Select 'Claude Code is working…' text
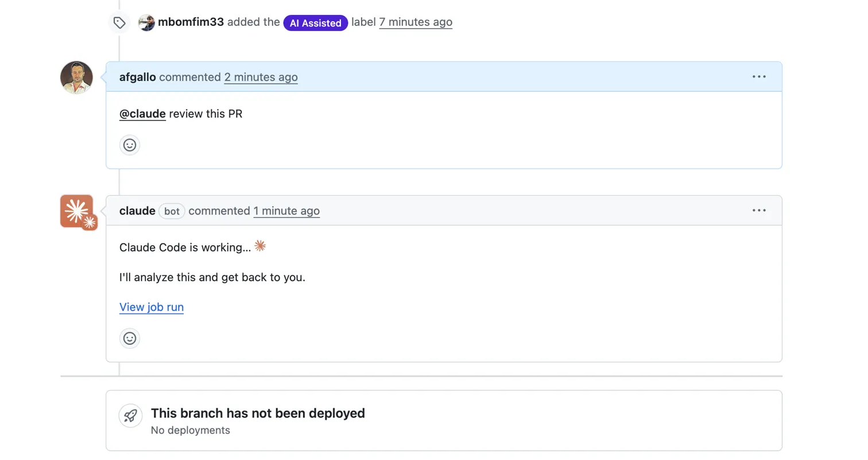 point(185,247)
